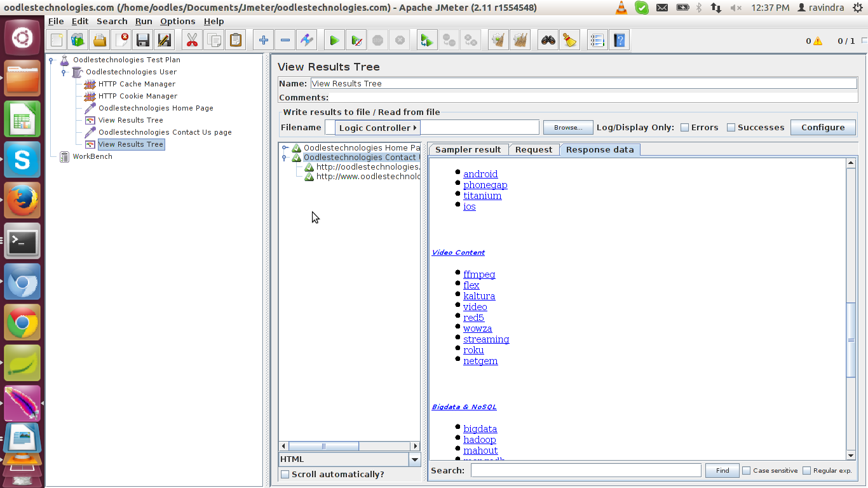Click Save As icon with pencil
Image resolution: width=868 pixels, height=488 pixels.
click(x=165, y=41)
